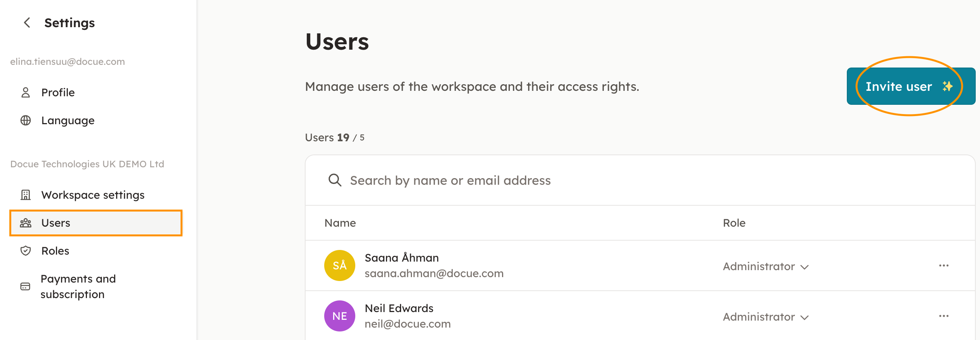The image size is (980, 340).
Task: Click the search magnifier icon
Action: (x=335, y=180)
